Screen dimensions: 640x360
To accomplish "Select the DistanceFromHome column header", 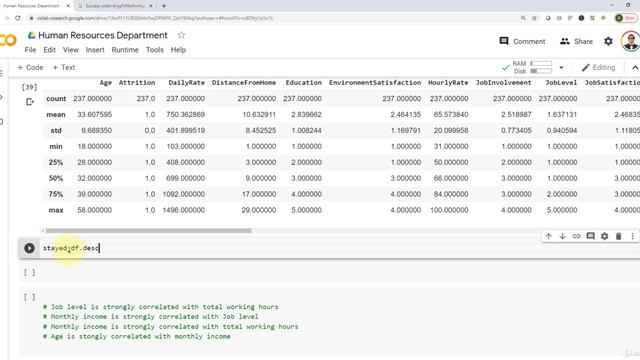I will coord(244,82).
